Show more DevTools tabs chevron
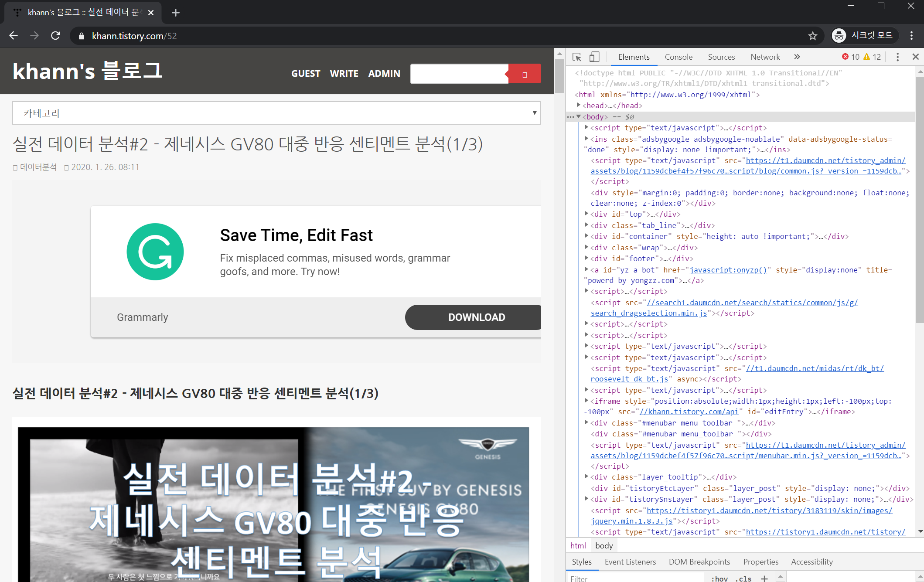The image size is (924, 582). pos(797,57)
